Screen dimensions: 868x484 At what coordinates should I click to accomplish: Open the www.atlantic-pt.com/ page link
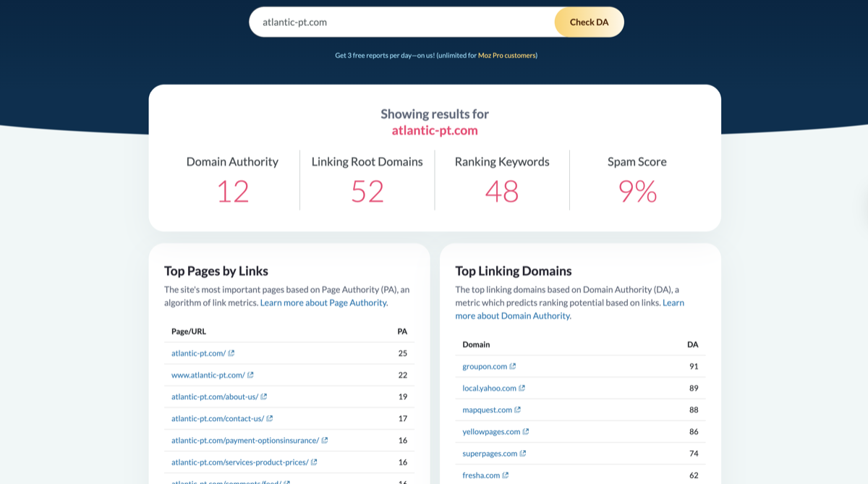(x=208, y=375)
